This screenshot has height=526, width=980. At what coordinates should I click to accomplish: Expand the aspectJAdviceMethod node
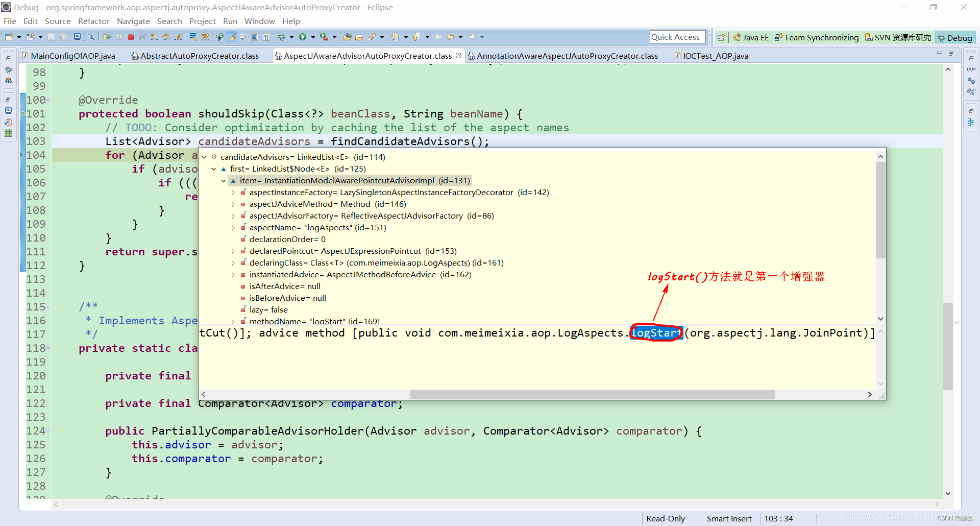pos(233,204)
